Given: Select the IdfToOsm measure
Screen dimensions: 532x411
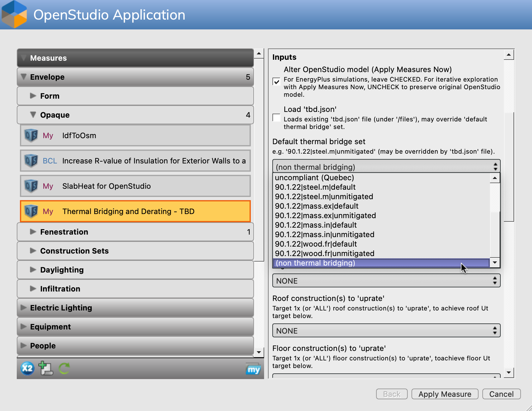Looking at the screenshot, I should coord(135,135).
